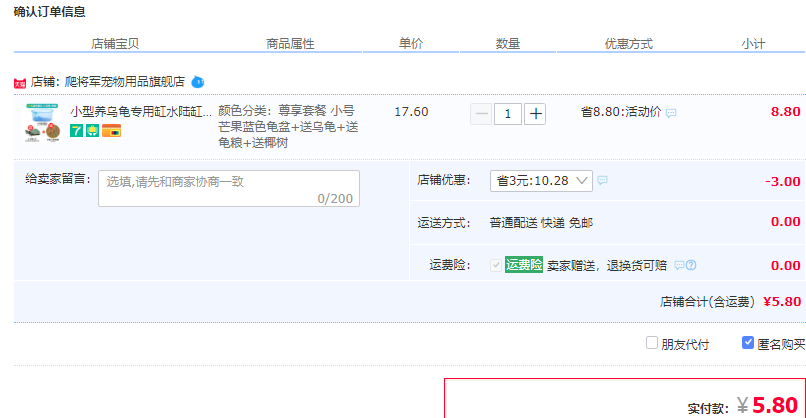Click the 卖家赠送,退换货可赔 text
This screenshot has width=806, height=418.
pyautogui.click(x=607, y=265)
